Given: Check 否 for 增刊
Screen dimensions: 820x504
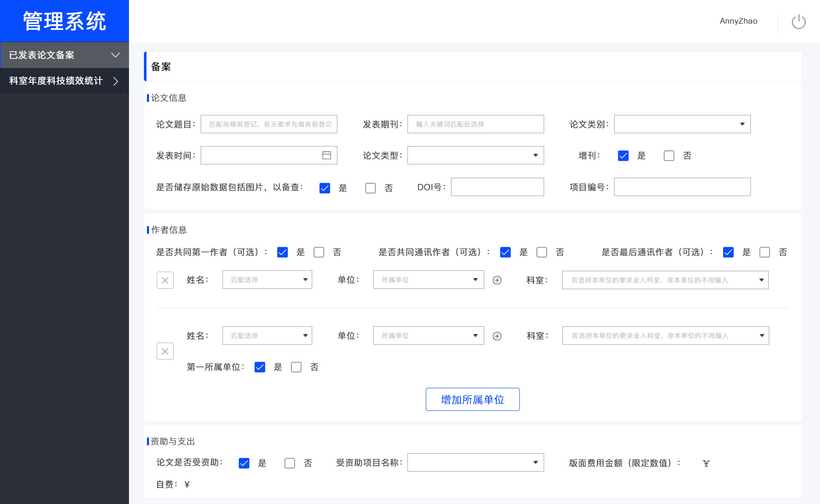Looking at the screenshot, I should pos(669,155).
